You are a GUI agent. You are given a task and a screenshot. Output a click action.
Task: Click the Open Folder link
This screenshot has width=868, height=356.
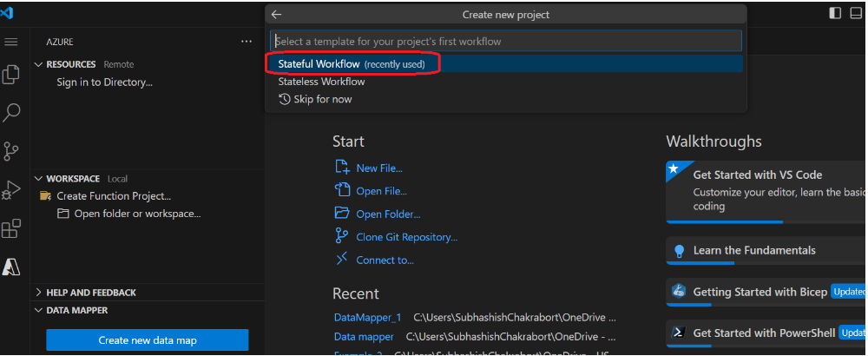[388, 214]
